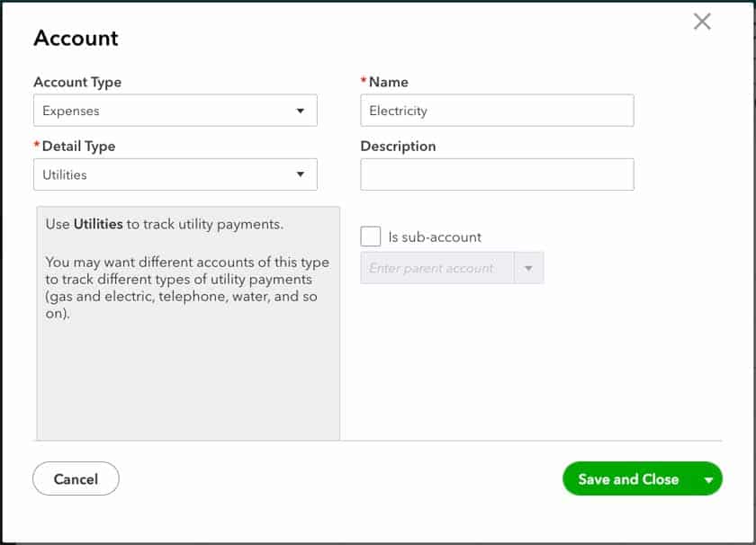Click the dialog close X icon

[702, 22]
